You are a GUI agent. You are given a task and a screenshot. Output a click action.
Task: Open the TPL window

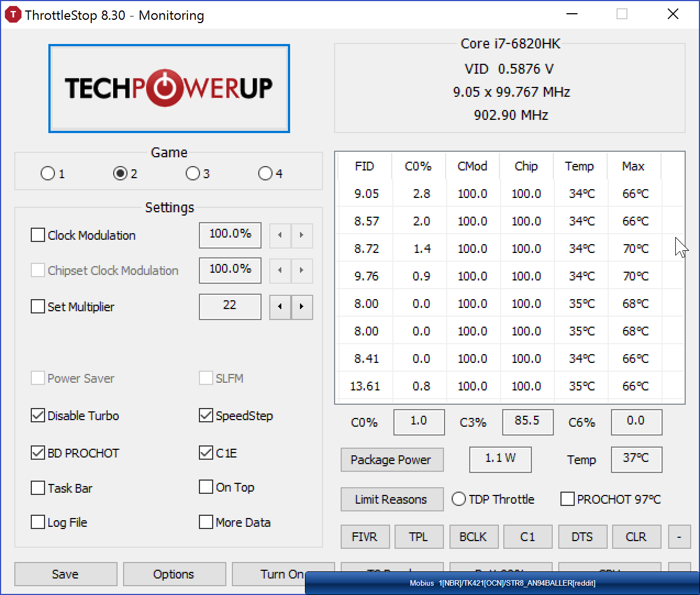419,537
